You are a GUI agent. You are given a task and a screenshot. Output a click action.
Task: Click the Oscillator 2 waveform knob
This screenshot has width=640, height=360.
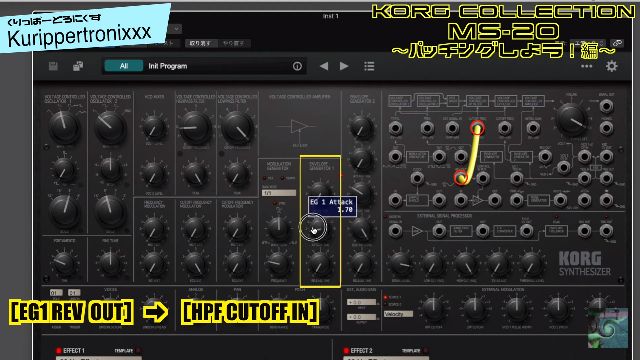(110, 127)
